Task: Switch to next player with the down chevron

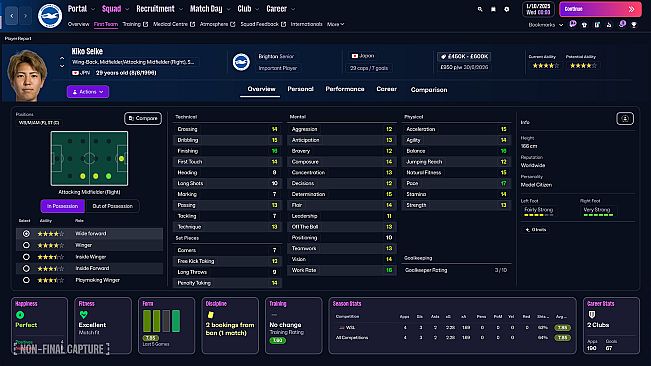Action: 62,66
